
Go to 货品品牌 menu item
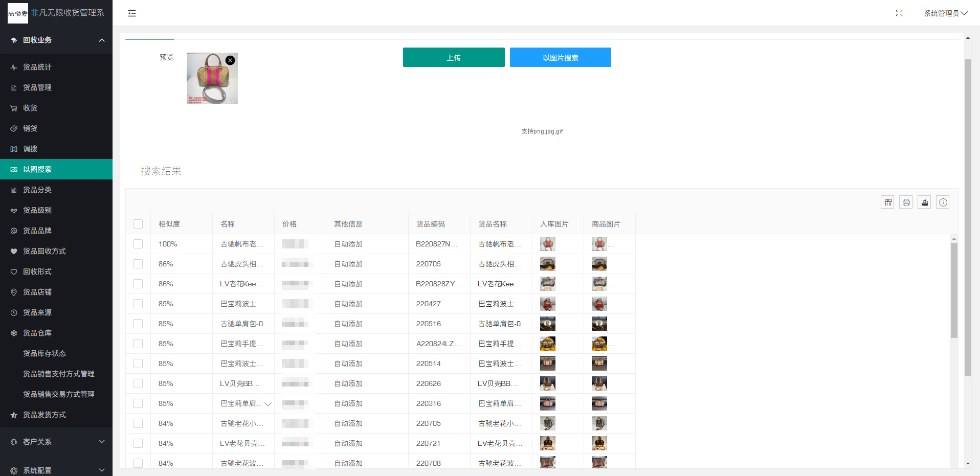(37, 231)
